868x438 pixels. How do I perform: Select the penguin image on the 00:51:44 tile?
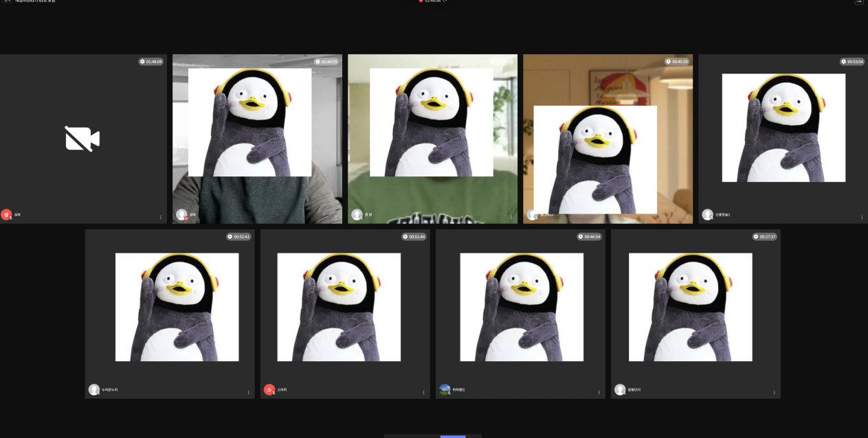[x=339, y=307]
